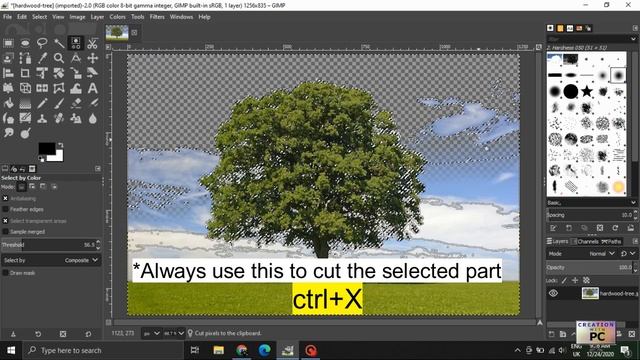This screenshot has width=640, height=360.
Task: Open the Select by Composite dropdown
Action: point(51,260)
